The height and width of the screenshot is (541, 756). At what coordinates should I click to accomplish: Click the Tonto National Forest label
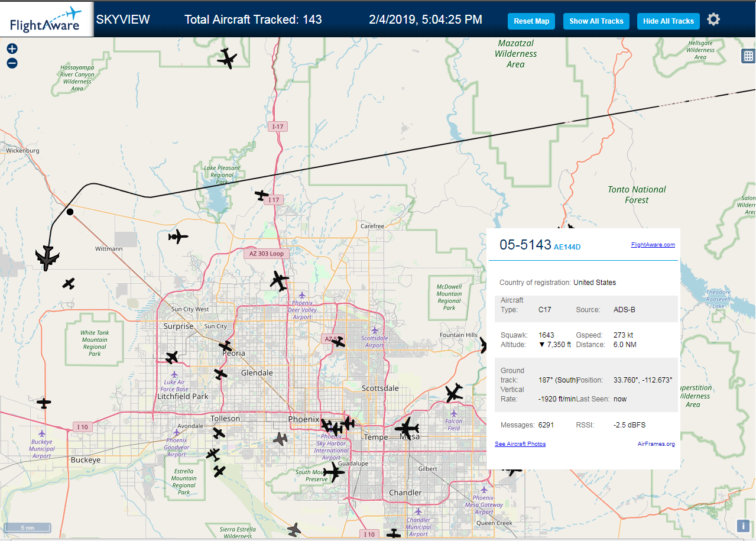click(637, 195)
